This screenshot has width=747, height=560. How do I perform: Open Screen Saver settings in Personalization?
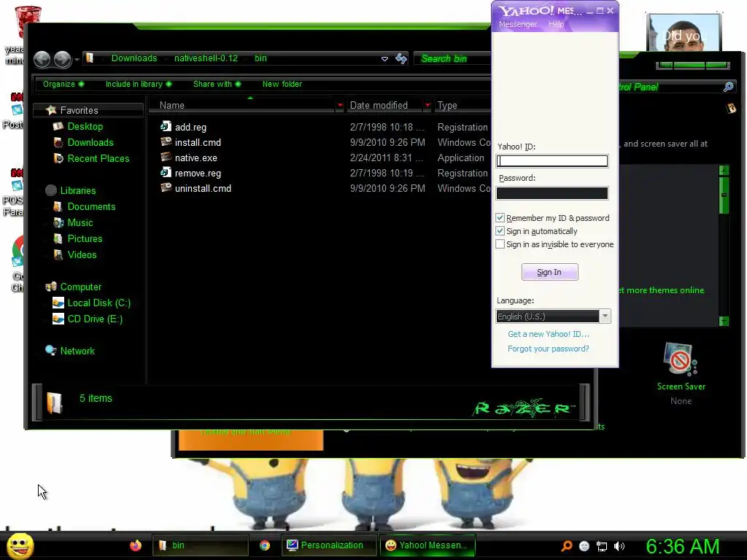click(681, 373)
